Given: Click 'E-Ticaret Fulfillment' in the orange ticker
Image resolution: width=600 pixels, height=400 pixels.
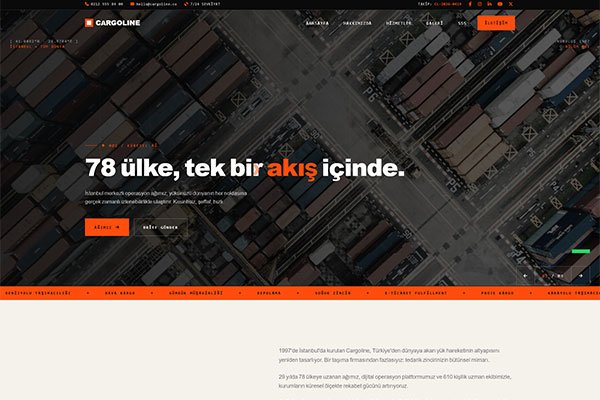Looking at the screenshot, I should 416,293.
